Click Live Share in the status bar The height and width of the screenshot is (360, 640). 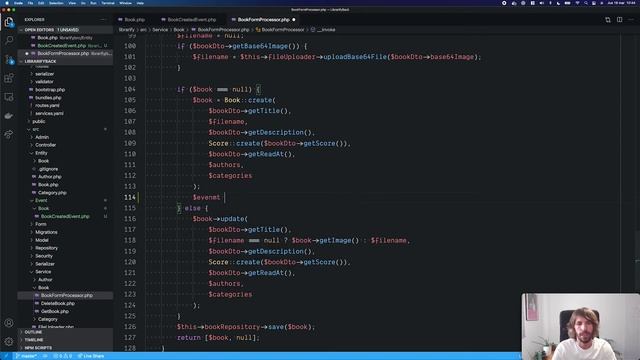(91, 356)
